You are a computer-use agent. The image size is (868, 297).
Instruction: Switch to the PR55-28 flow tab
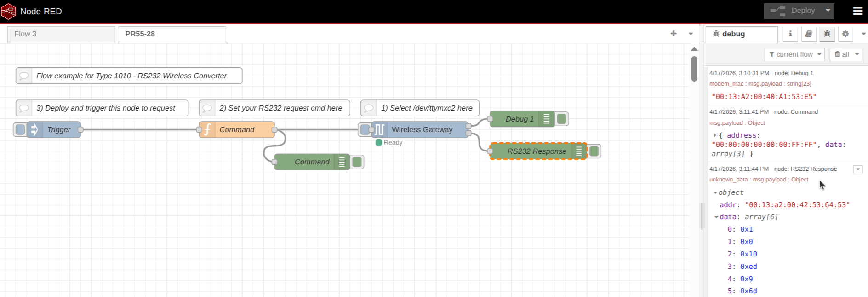coord(172,34)
